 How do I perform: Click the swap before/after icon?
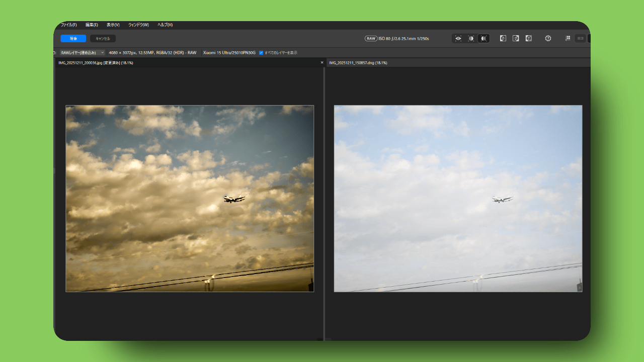coord(528,38)
